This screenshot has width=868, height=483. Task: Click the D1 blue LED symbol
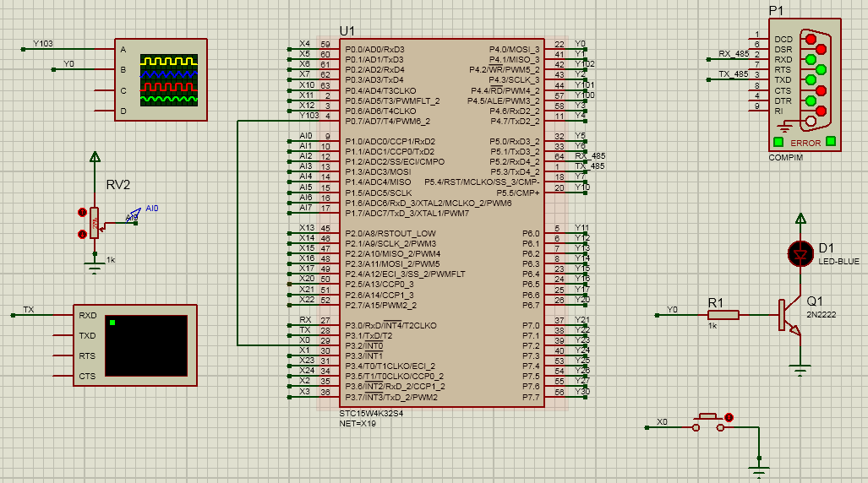coord(799,252)
